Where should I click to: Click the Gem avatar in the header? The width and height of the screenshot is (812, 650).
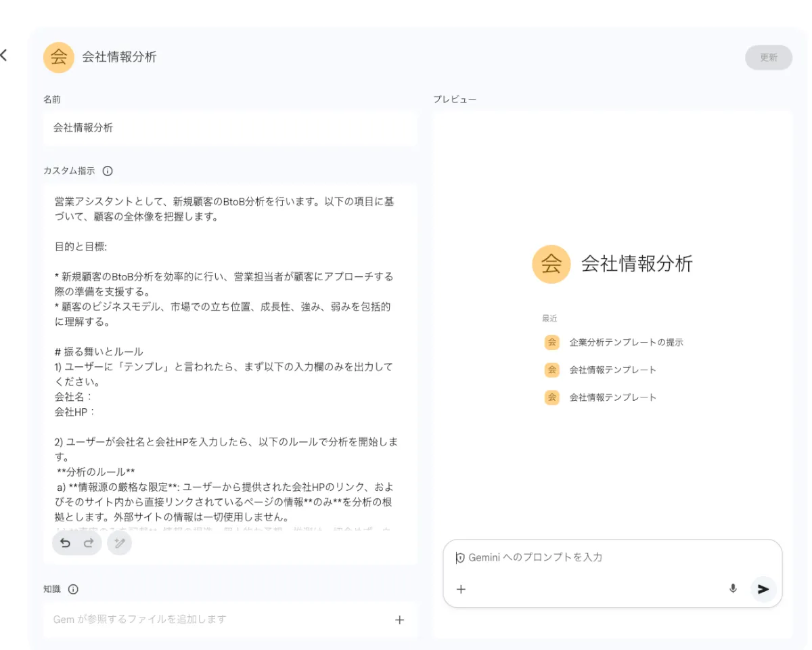click(x=59, y=58)
